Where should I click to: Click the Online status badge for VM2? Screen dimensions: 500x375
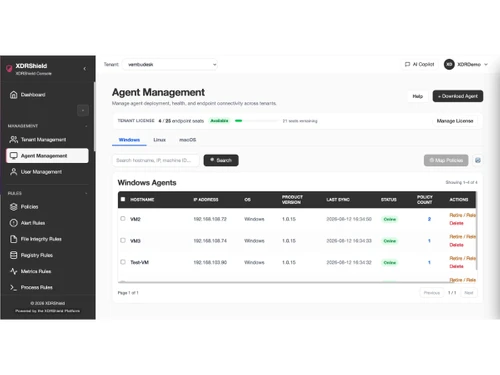point(390,219)
